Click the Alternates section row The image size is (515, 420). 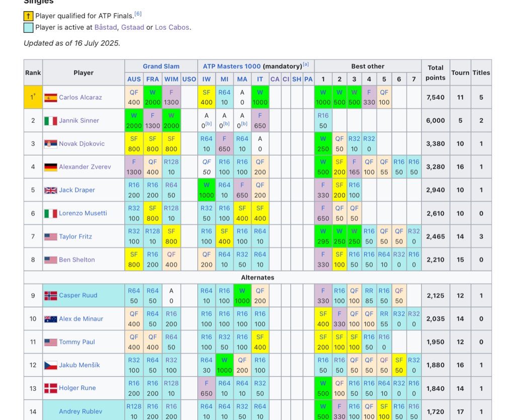(x=257, y=278)
